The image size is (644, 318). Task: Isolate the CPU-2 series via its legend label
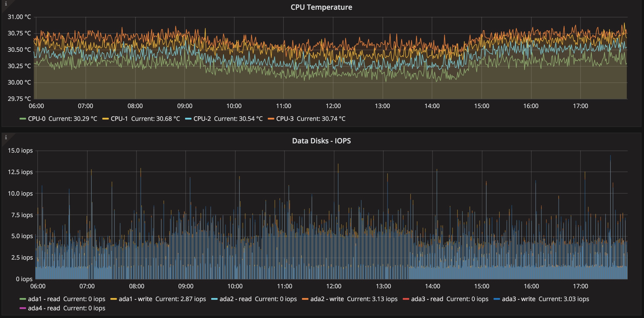coord(202,119)
